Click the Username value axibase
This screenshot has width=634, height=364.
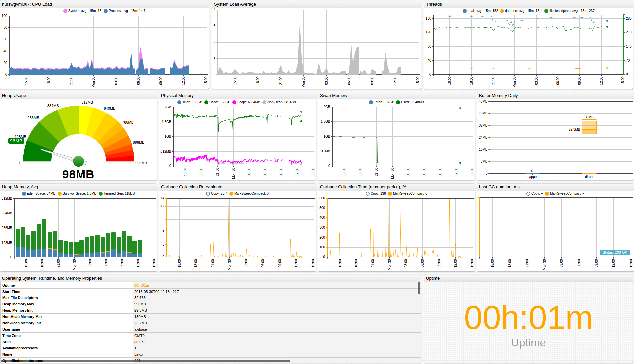(x=141, y=329)
